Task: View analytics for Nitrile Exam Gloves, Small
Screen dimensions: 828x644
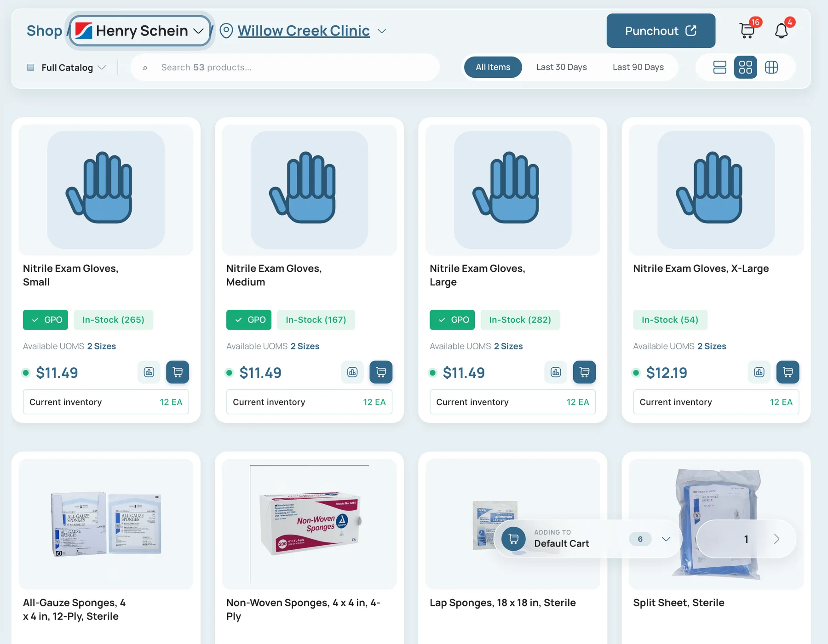Action: [x=149, y=372]
